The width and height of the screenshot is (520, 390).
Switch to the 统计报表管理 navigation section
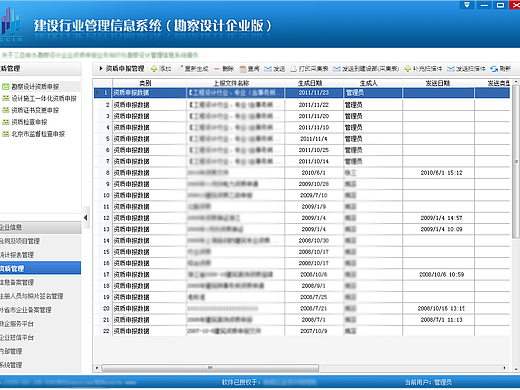pos(40,255)
